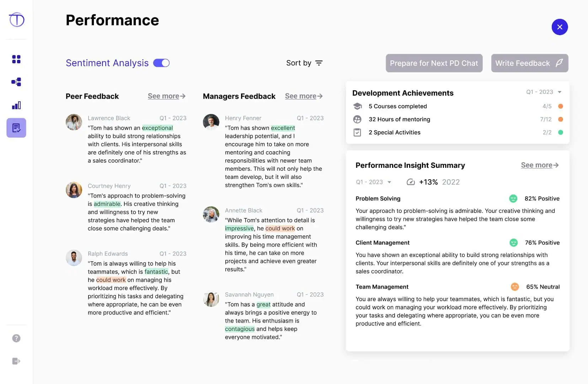The image size is (588, 384).
Task: Click green smiley for Problem Solving
Action: [x=513, y=198]
